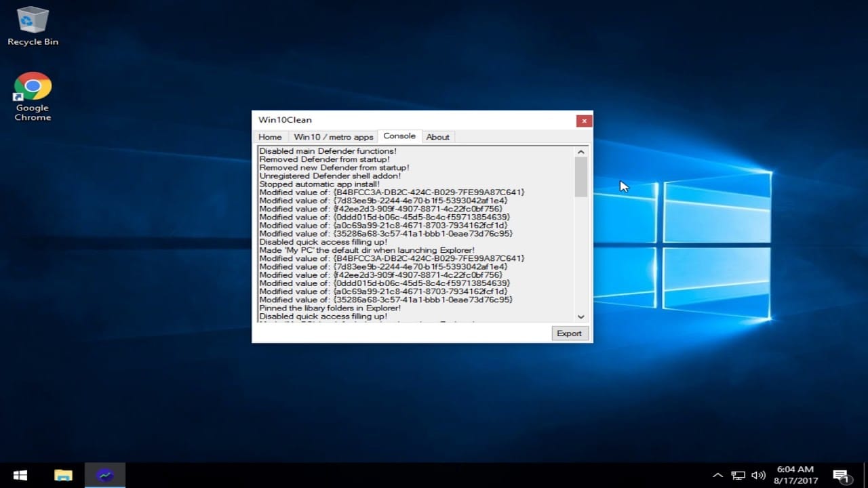Close the Win10Clean window
This screenshot has height=488, width=868.
pyautogui.click(x=584, y=121)
